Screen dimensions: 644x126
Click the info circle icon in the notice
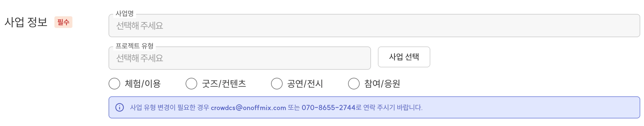(119, 107)
